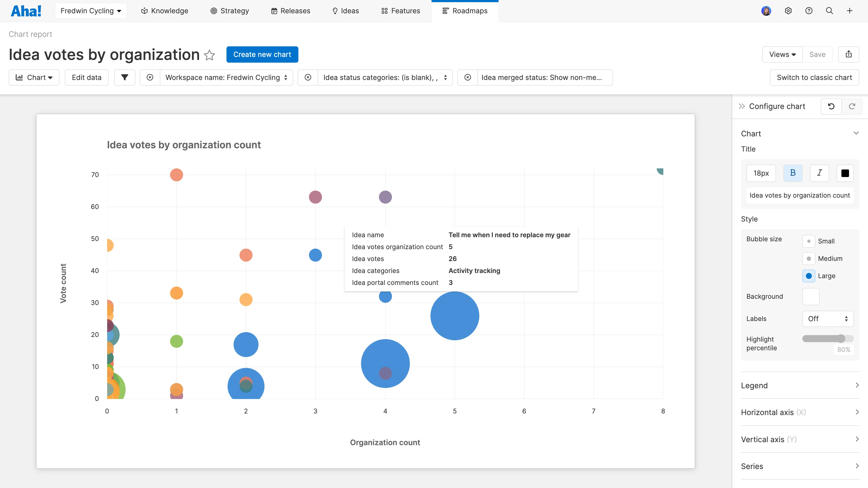Undo the last chart configuration change
The image size is (868, 488).
click(x=831, y=107)
